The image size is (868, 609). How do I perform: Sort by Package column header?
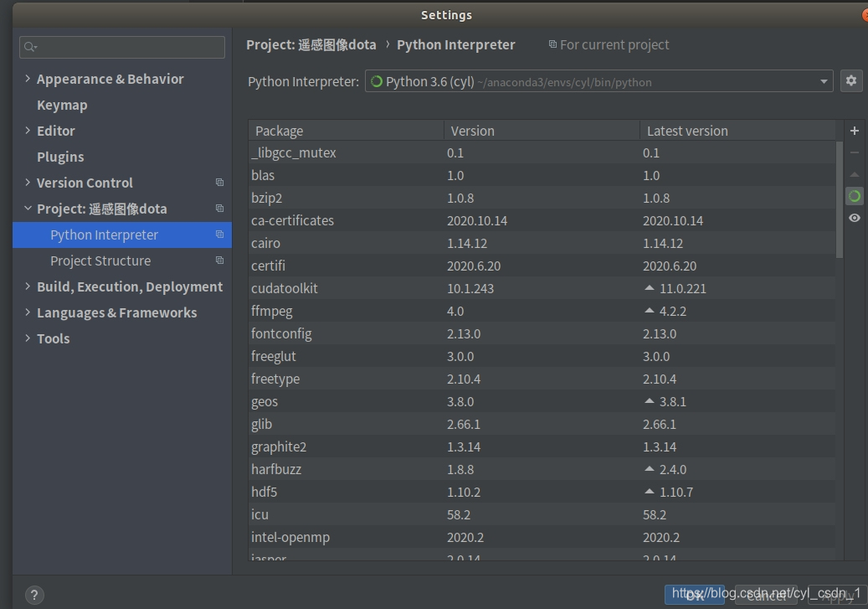(346, 131)
